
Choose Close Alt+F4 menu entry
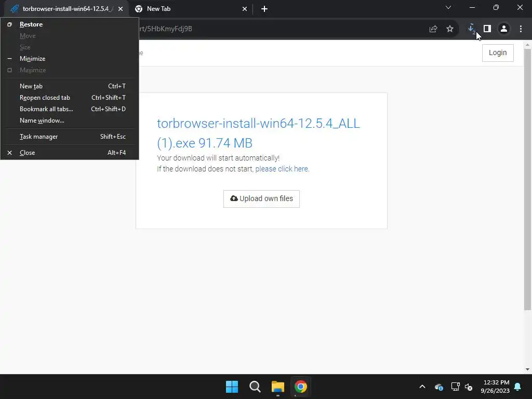tap(70, 153)
